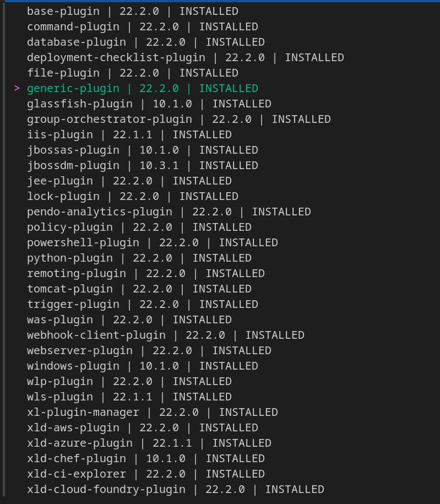This screenshot has width=440, height=504.
Task: Choose xld-azure-plugin 22.1.1 row
Action: click(x=149, y=443)
